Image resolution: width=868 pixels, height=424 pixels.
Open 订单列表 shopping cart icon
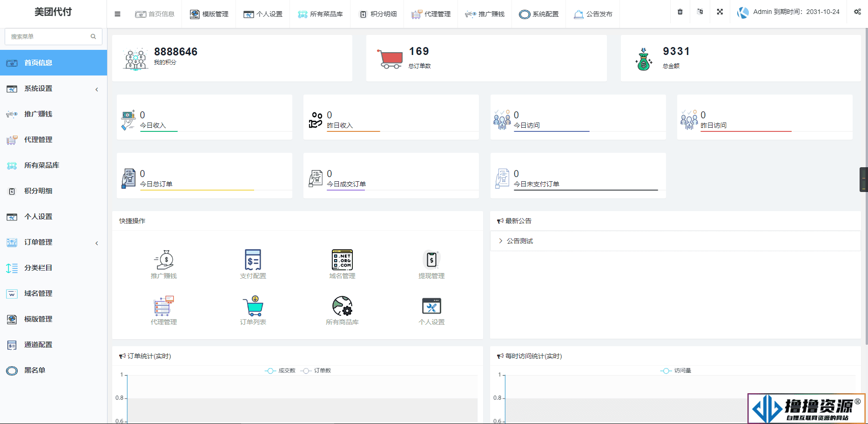(x=253, y=306)
